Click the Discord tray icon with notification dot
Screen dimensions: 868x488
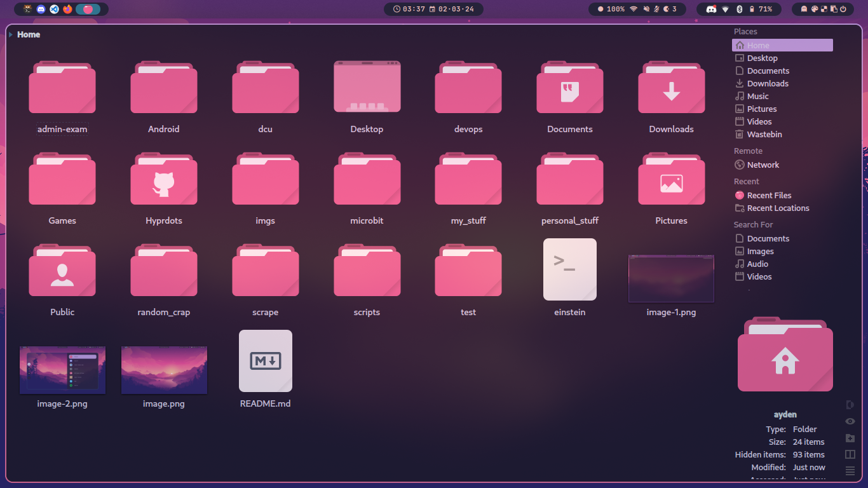712,9
